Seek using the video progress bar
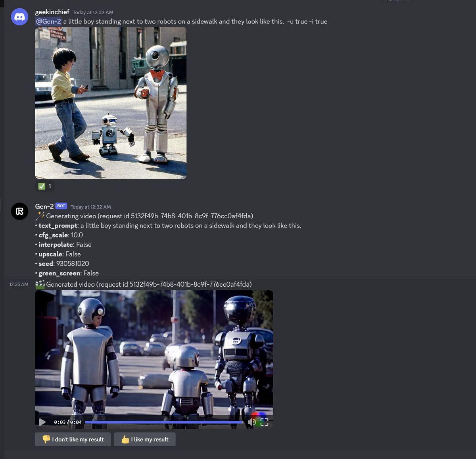Screen dimensions: 476x459 pyautogui.click(x=164, y=422)
